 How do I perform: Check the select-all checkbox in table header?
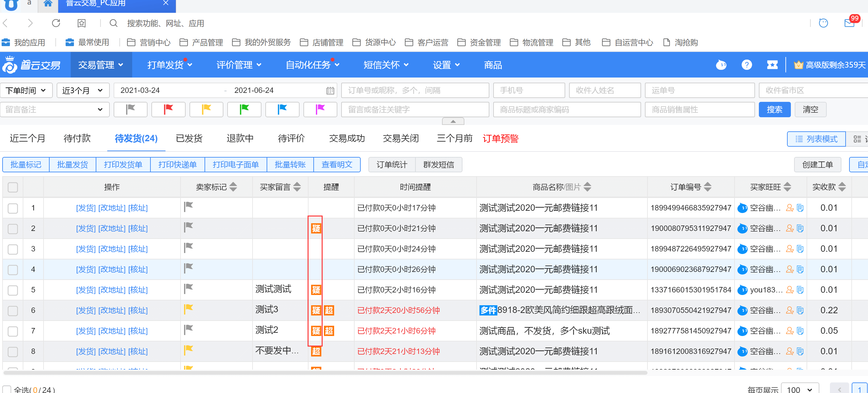pyautogui.click(x=13, y=187)
